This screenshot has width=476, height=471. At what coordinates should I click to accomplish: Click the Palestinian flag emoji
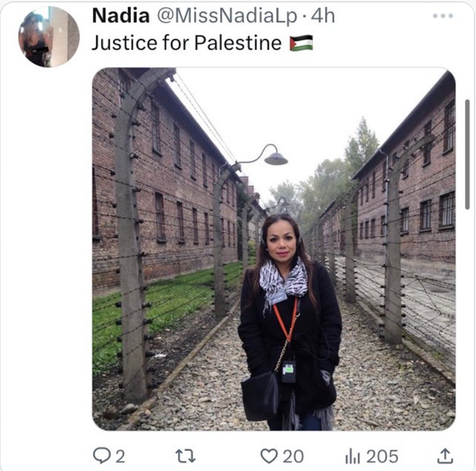click(301, 43)
